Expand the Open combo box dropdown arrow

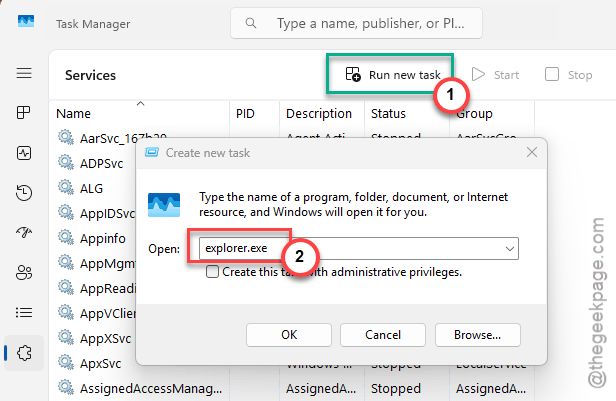tap(510, 249)
